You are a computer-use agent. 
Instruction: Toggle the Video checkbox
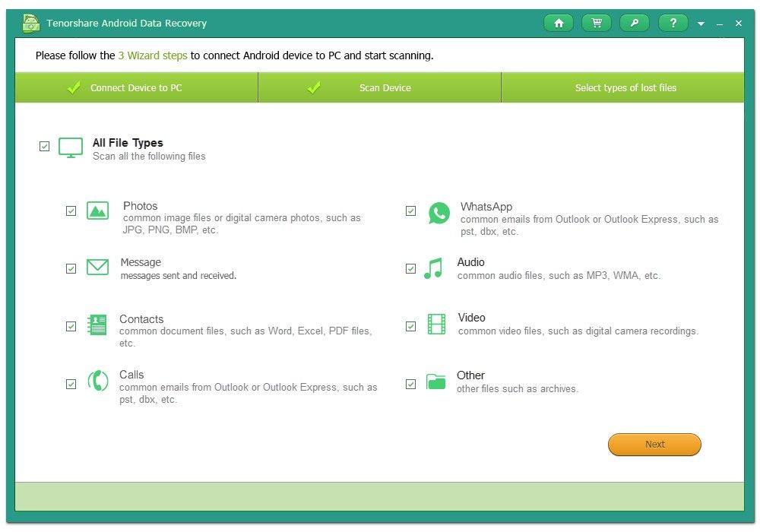coord(410,326)
